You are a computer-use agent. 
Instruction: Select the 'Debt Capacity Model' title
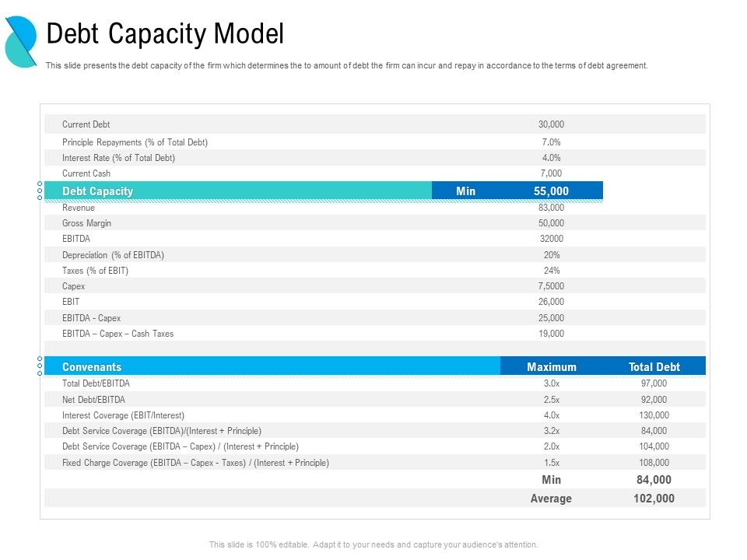pyautogui.click(x=165, y=33)
